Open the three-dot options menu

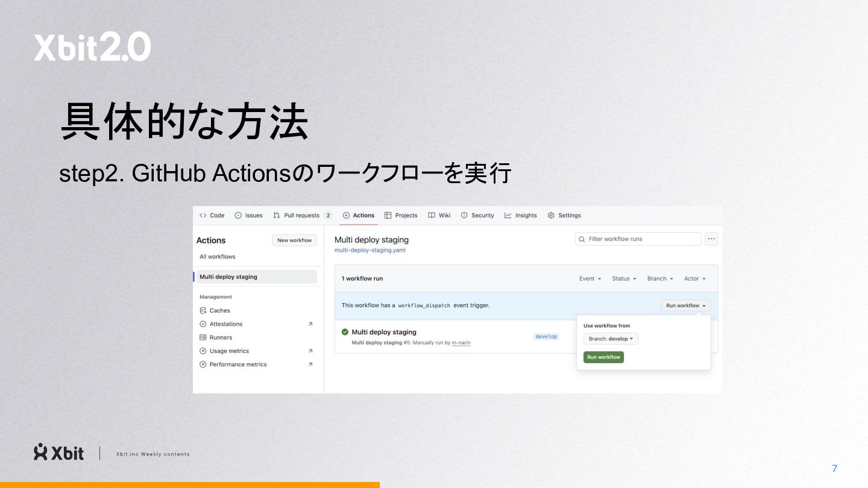click(712, 239)
